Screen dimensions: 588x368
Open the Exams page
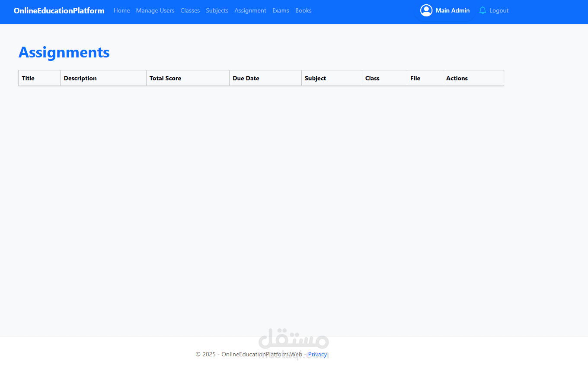click(281, 10)
